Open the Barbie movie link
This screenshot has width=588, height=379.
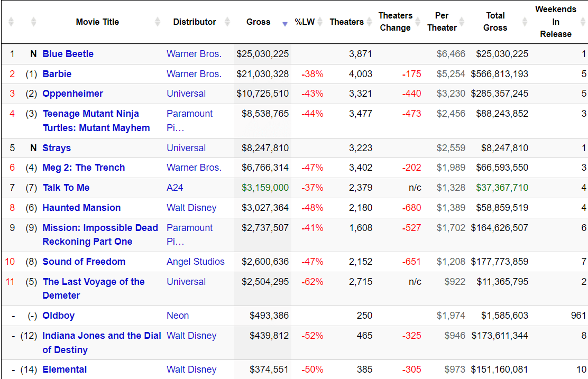click(x=57, y=74)
